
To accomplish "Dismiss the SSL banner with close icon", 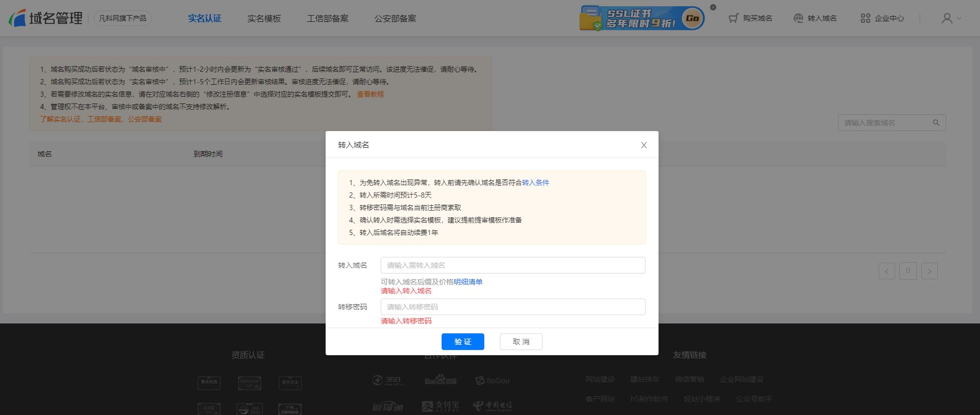I will pos(713,7).
